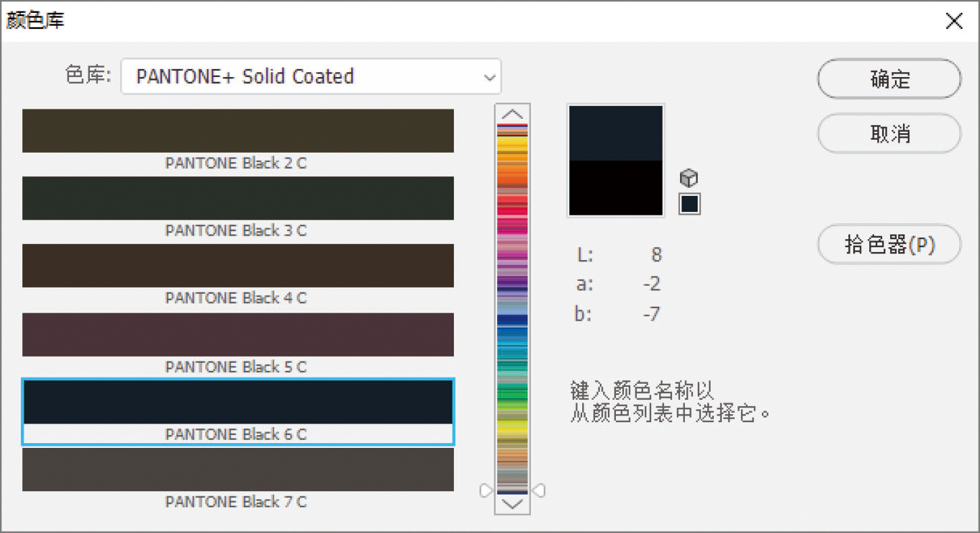The image size is (980, 533).
Task: Click the highlighted PANTONE Black 6 C swatch
Action: (x=238, y=403)
